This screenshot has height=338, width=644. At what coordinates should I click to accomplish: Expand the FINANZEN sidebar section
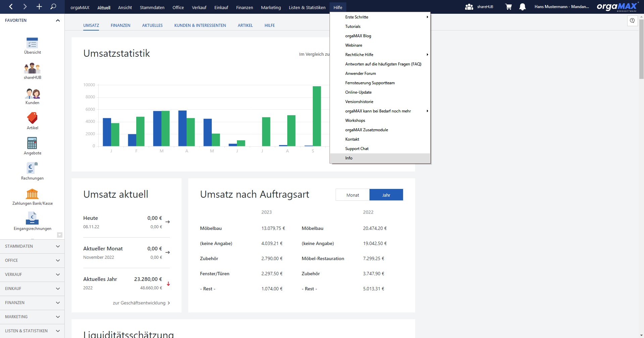pos(32,303)
